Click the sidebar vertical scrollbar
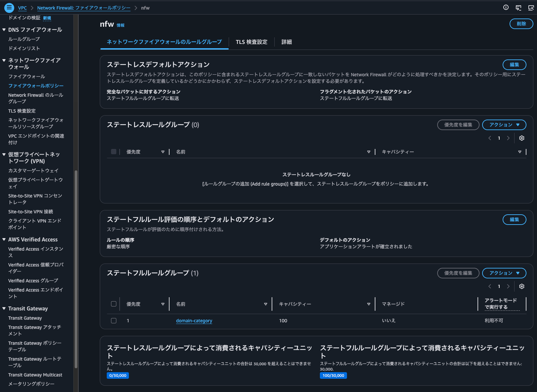 [76, 264]
